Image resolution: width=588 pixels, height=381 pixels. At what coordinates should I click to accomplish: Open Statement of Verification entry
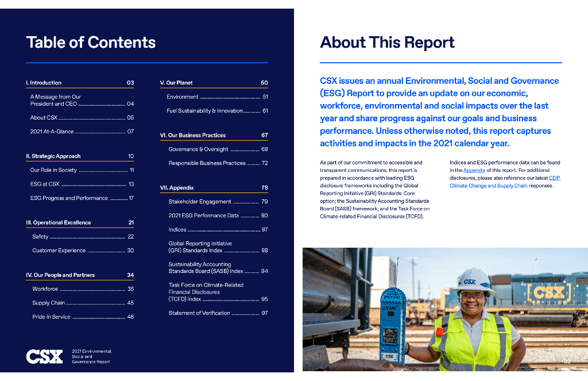(x=218, y=313)
